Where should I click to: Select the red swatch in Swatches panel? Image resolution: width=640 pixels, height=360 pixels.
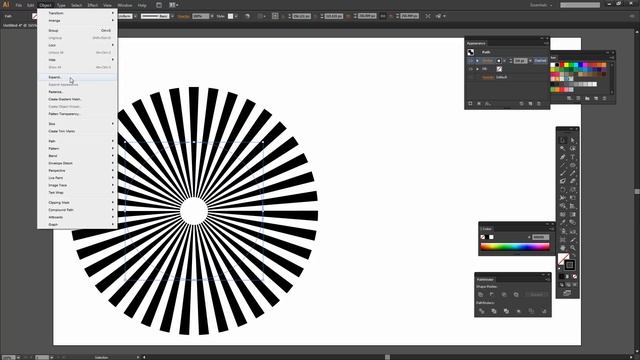pyautogui.click(x=562, y=65)
